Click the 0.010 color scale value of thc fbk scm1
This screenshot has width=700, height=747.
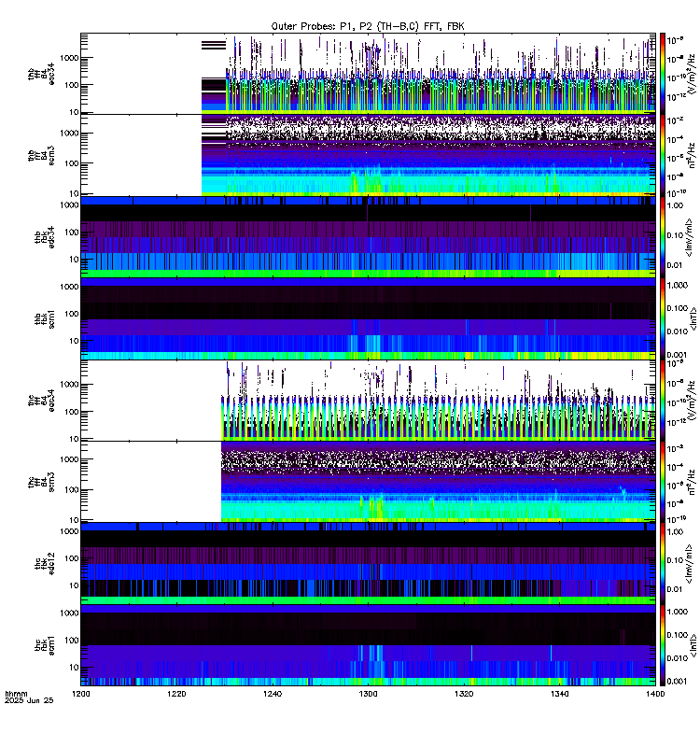coord(678,658)
